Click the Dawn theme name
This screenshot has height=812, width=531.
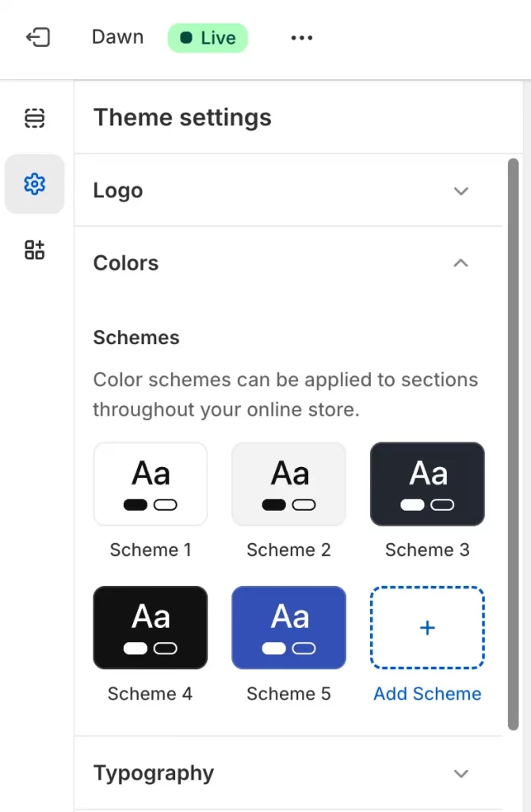117,37
